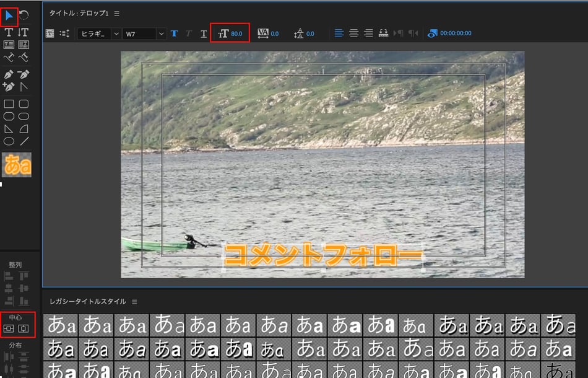Open the タイトル: テロップ1 panel menu
Screen dimensions: 588x378
tap(117, 13)
